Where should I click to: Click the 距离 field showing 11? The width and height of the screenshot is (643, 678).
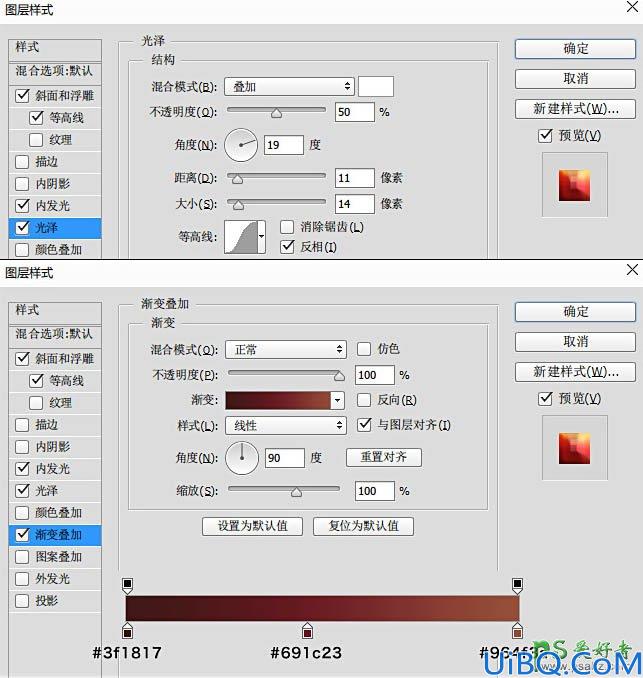(355, 178)
